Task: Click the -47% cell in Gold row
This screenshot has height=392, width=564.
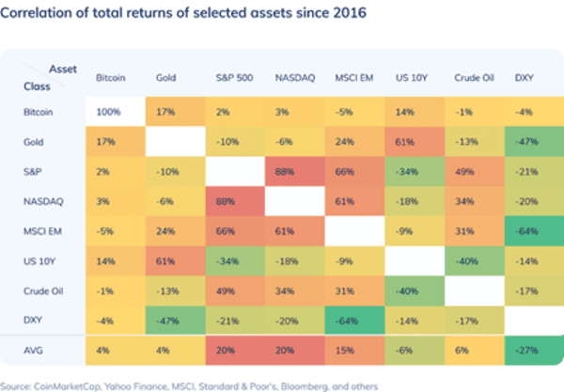Action: [x=525, y=142]
